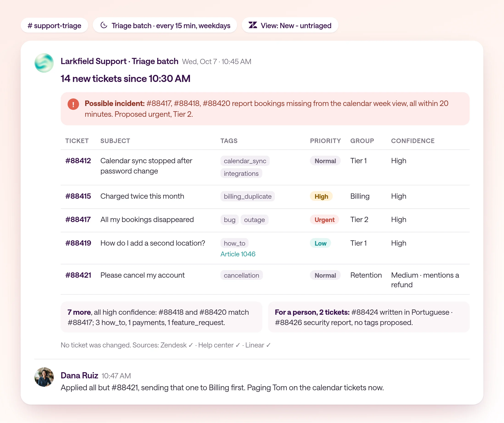Open the Article 1046 link

[x=238, y=254]
